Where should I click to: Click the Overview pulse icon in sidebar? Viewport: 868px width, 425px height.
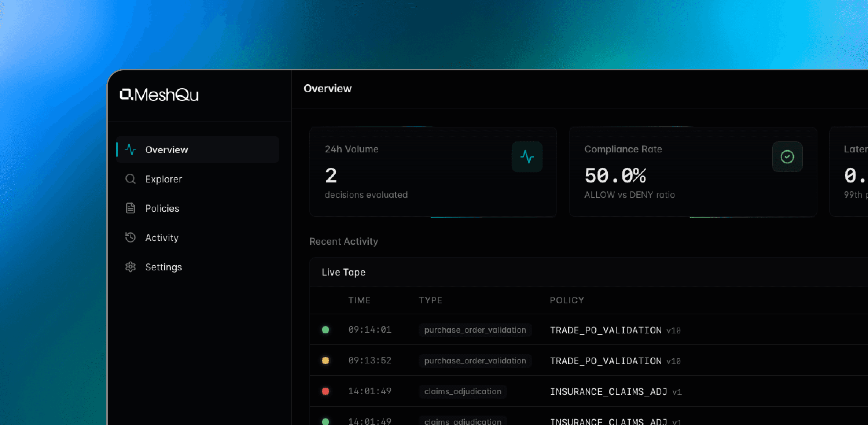130,149
